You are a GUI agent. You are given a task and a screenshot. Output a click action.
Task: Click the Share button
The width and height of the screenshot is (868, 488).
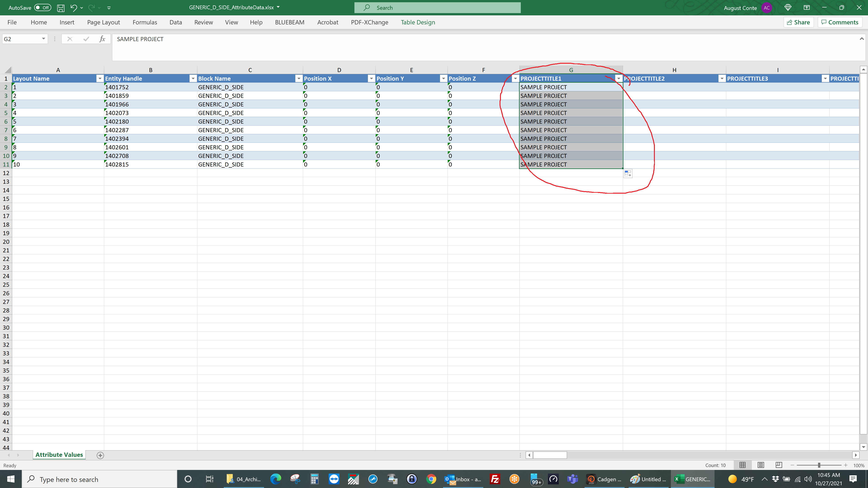tap(799, 22)
